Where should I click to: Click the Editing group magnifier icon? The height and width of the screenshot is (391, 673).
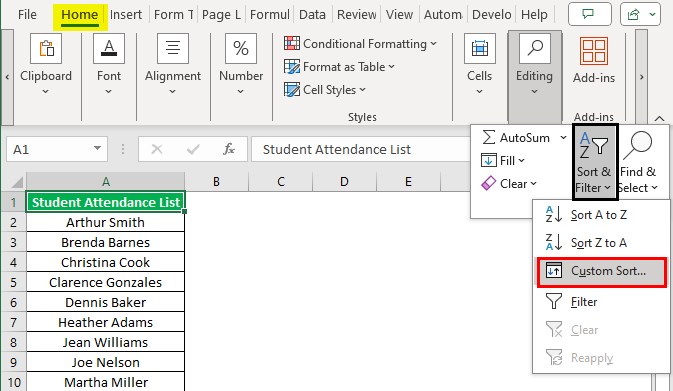534,48
